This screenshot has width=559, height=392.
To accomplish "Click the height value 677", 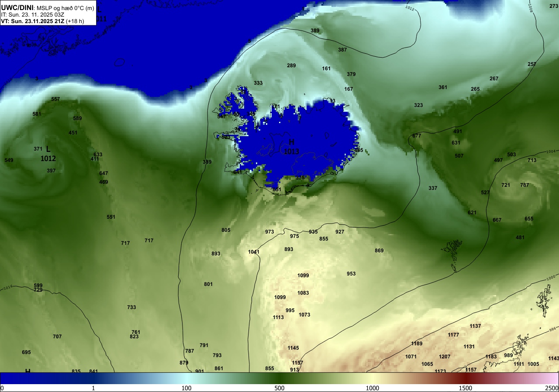I will click(417, 136).
